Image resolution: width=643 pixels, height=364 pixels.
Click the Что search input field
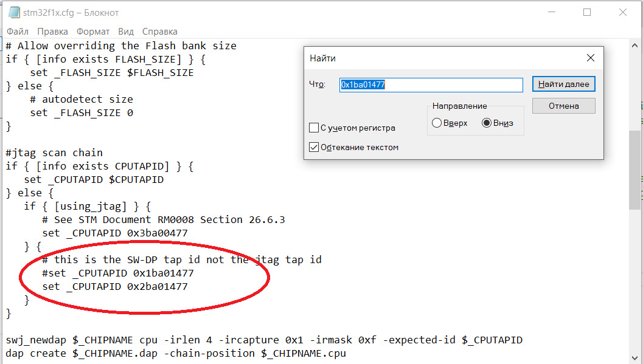tap(431, 84)
